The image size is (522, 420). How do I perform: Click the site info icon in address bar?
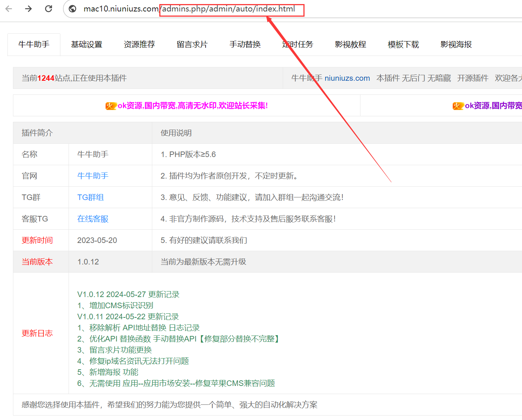tap(73, 9)
